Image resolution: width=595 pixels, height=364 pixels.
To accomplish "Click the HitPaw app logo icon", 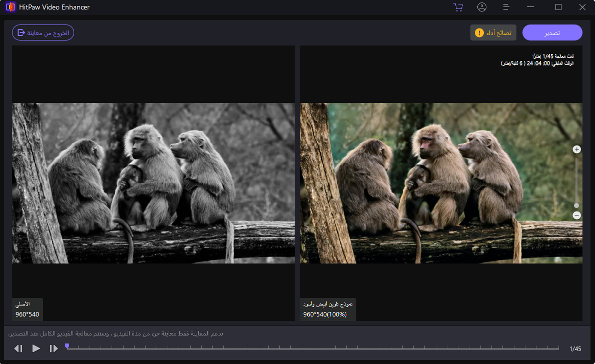I will (x=10, y=7).
